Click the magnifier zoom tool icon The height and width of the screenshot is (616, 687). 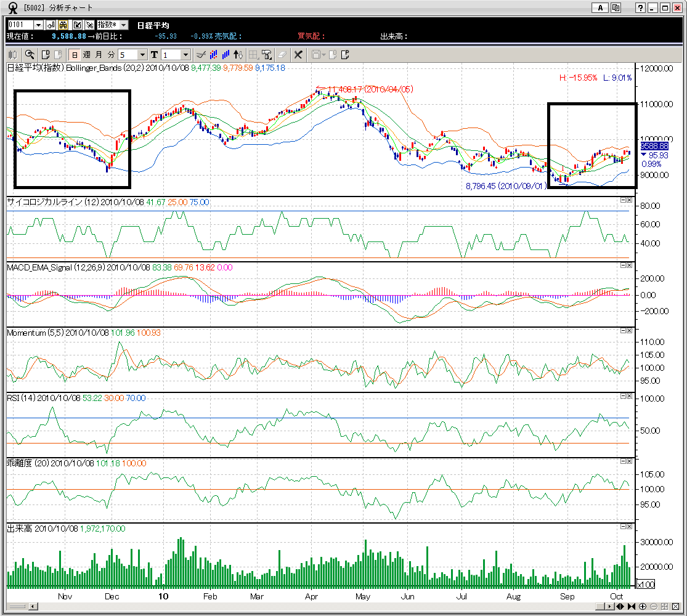[29, 54]
